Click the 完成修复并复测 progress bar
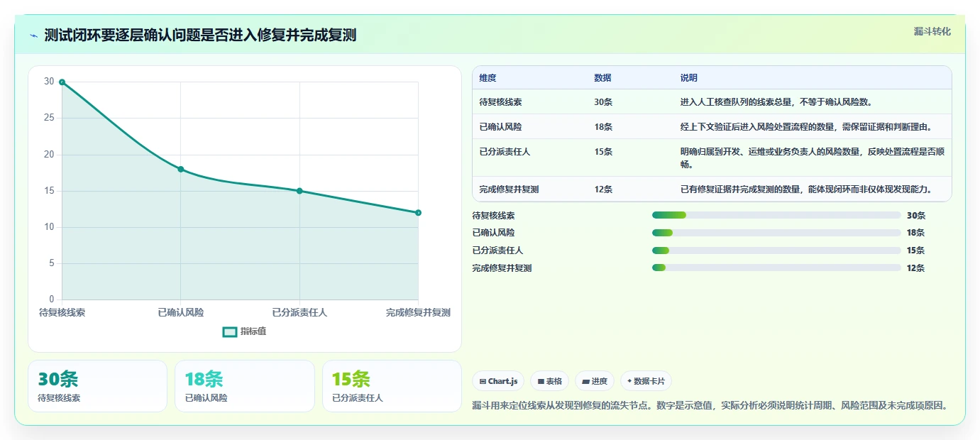The width and height of the screenshot is (980, 440). [776, 268]
